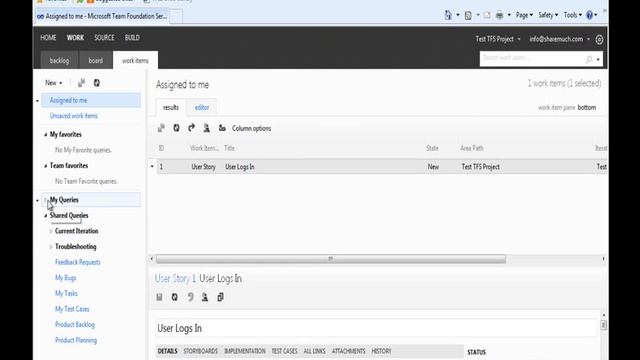Viewport: 640px width, 360px height.
Task: Expand the Troubleshooting folder
Action: point(51,247)
